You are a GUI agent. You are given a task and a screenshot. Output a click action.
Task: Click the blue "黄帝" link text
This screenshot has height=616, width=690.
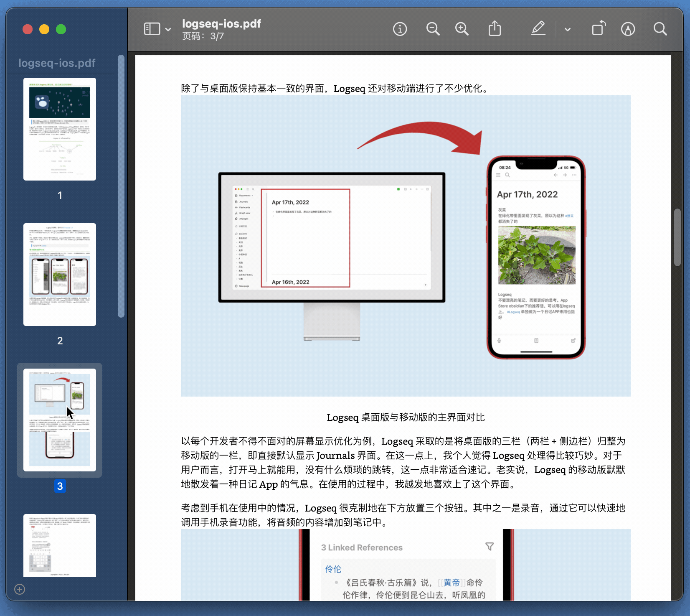[x=452, y=583]
